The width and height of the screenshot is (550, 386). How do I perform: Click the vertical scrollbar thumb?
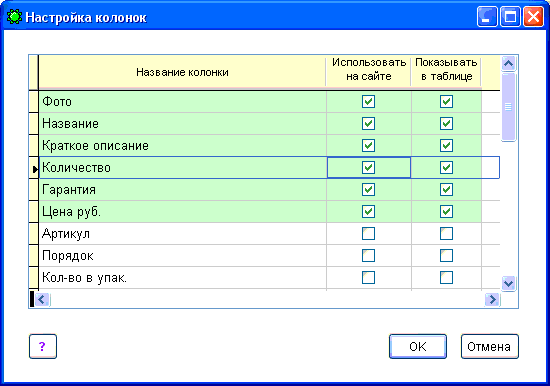click(x=508, y=107)
